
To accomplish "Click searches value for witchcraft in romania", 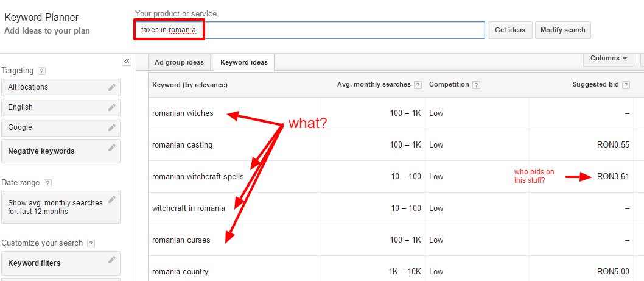I will [406, 208].
